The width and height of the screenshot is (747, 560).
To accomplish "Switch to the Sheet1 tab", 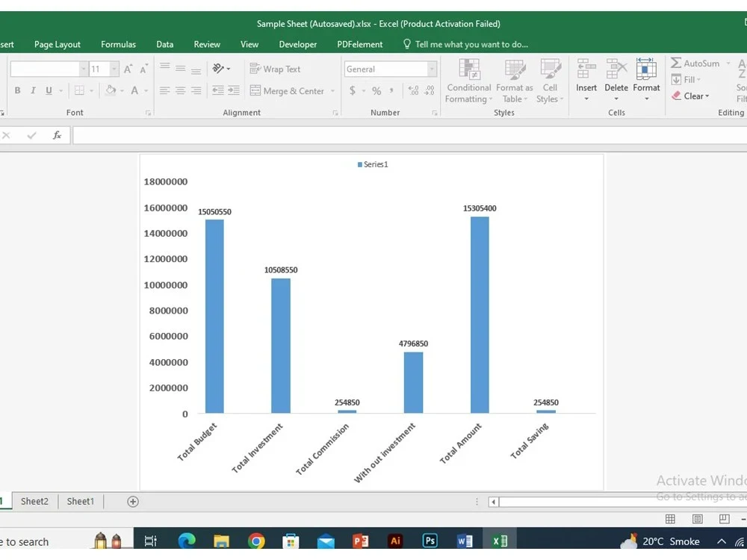I will click(x=81, y=502).
